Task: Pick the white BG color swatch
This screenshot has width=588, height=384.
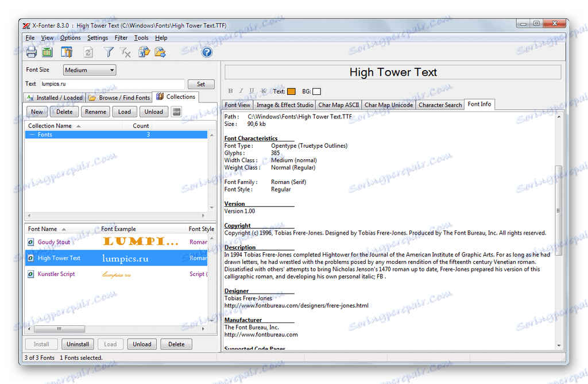Action: coord(316,91)
